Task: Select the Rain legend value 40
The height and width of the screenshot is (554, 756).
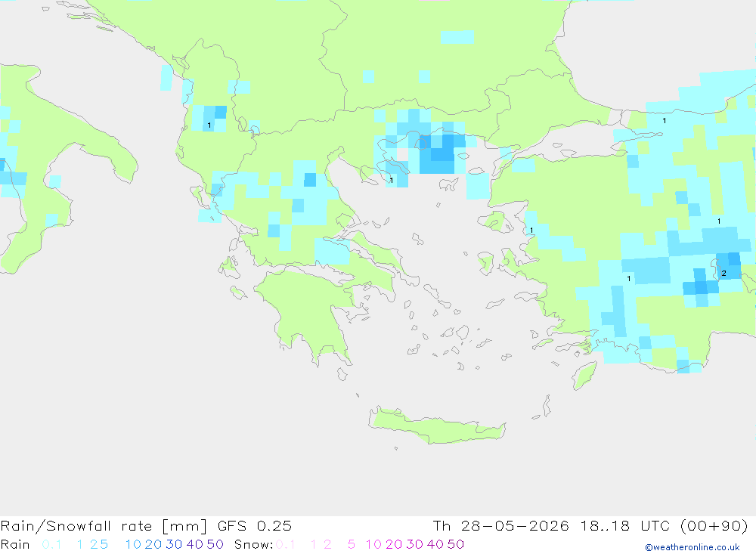Action: [195, 544]
